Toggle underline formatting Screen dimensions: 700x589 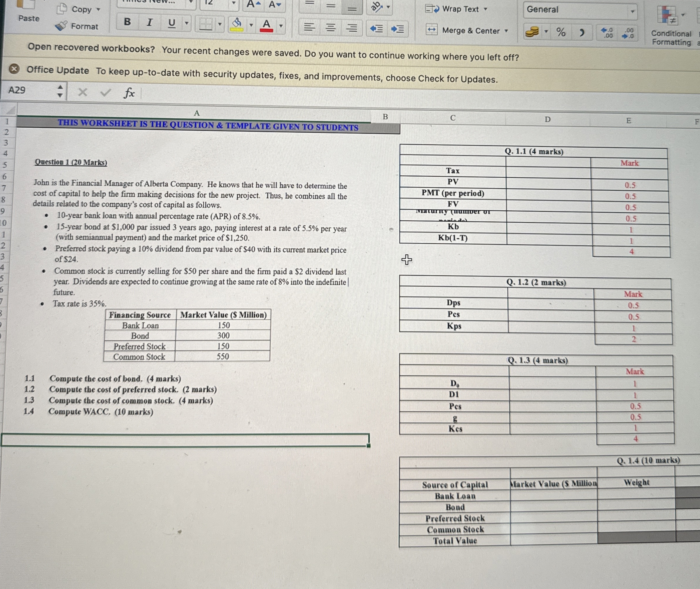[x=171, y=23]
